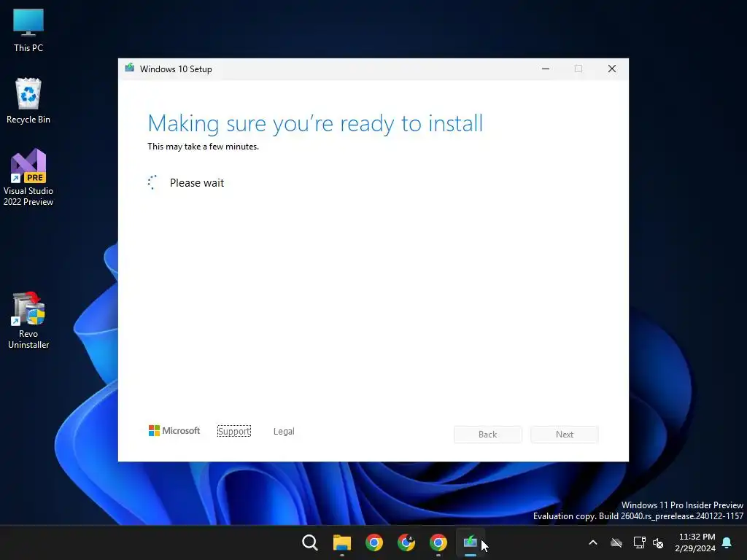Image resolution: width=747 pixels, height=560 pixels.
Task: Click the 'This may take a few minutes.' text
Action: (x=203, y=147)
